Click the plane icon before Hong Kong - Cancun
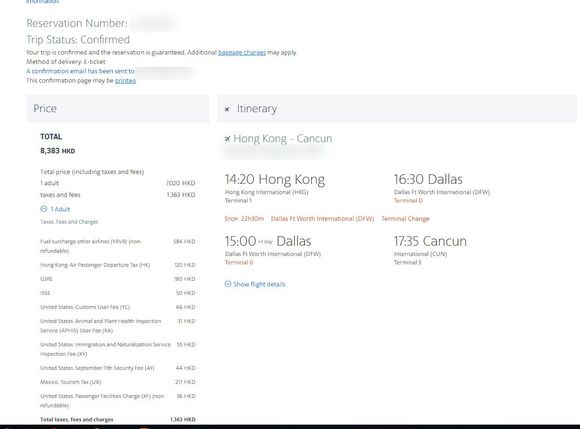This screenshot has width=580, height=429. coord(227,139)
